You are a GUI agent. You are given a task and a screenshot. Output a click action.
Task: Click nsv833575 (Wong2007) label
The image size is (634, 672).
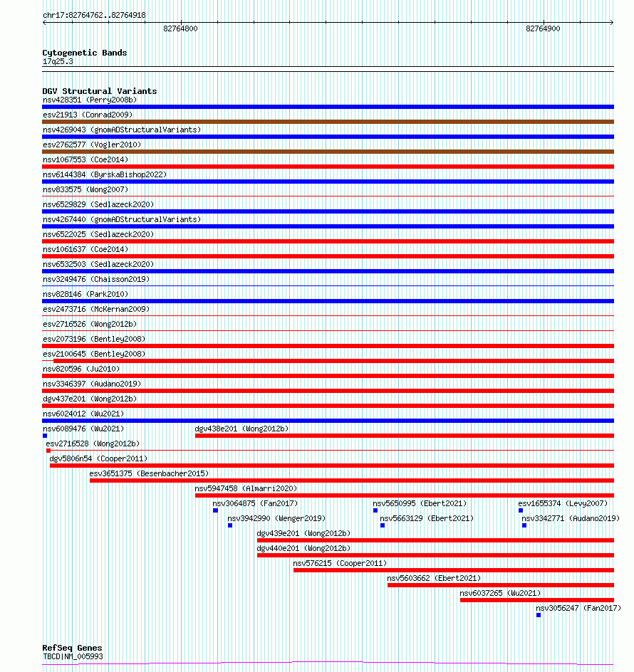click(x=85, y=189)
